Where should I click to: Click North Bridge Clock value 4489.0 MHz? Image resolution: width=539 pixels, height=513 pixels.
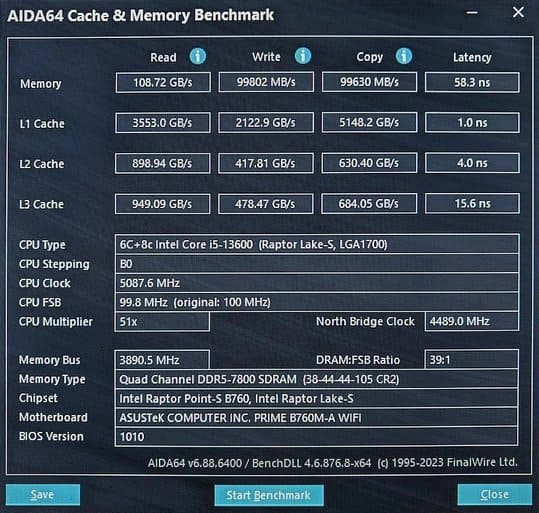pos(472,321)
